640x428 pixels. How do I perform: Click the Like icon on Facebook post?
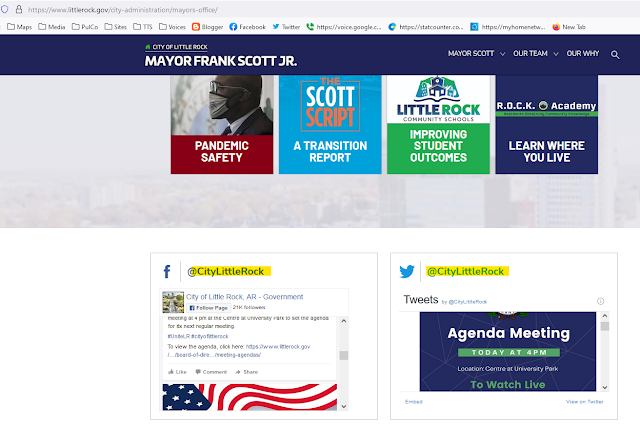point(177,372)
